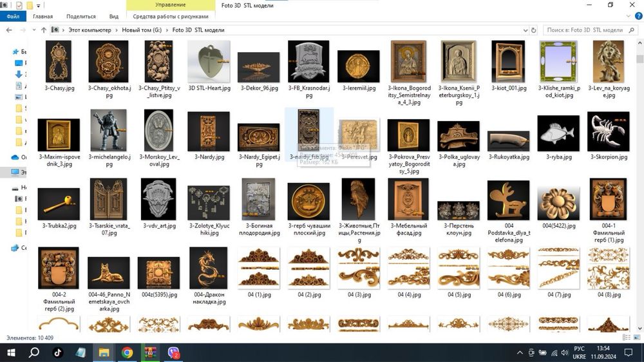Select Network item in sidebar
Image resolution: width=644 pixels, height=362 pixels.
(15, 248)
